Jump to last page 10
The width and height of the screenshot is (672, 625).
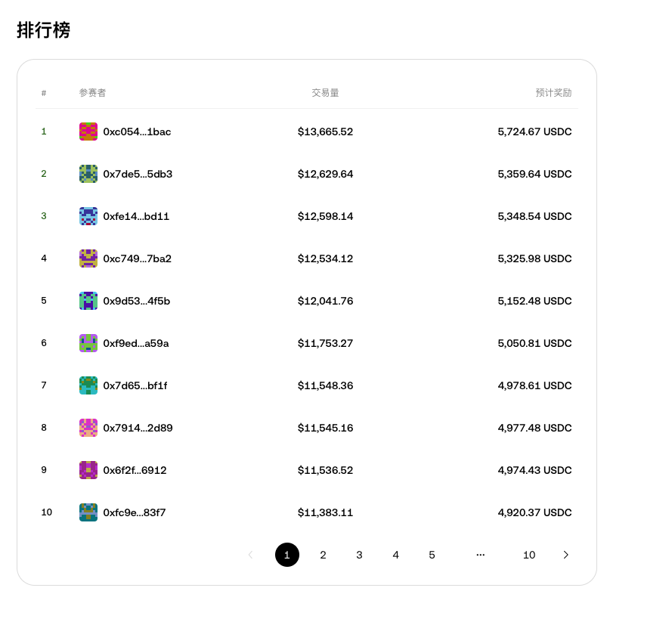coord(529,555)
